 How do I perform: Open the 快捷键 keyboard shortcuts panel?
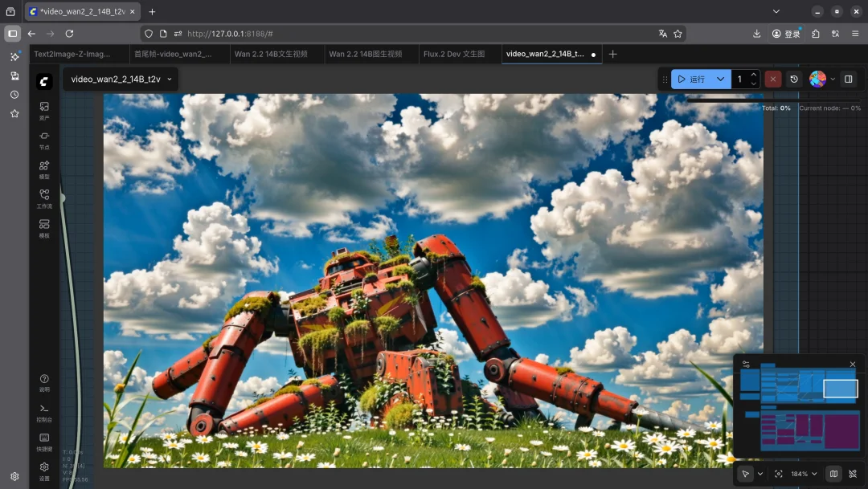pyautogui.click(x=44, y=442)
